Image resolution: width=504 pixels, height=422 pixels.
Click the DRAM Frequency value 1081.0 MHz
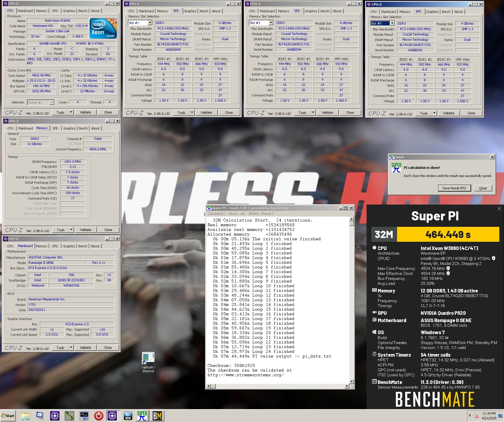coord(73,162)
